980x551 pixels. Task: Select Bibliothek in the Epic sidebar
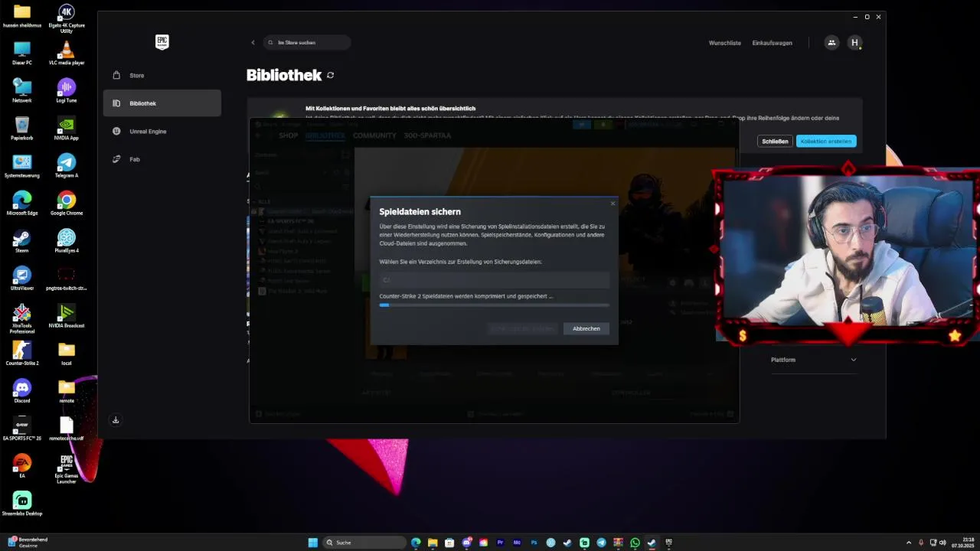coord(162,103)
